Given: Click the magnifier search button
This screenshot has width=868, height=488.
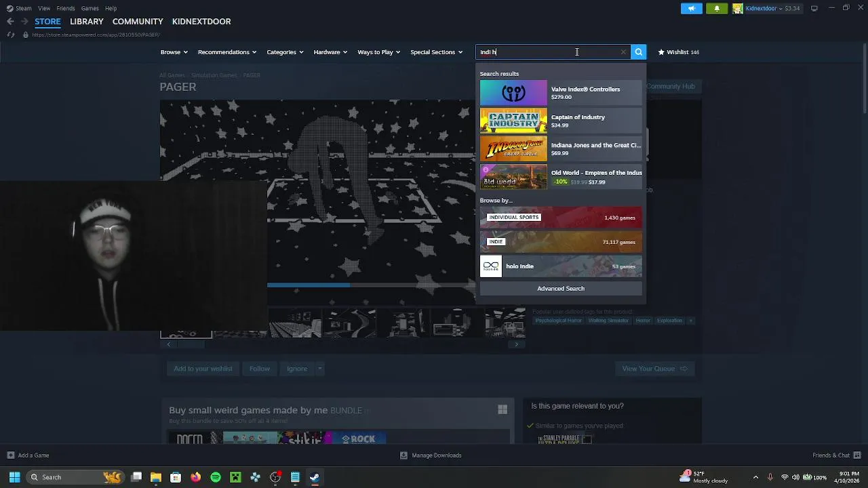Looking at the screenshot, I should click(x=638, y=52).
